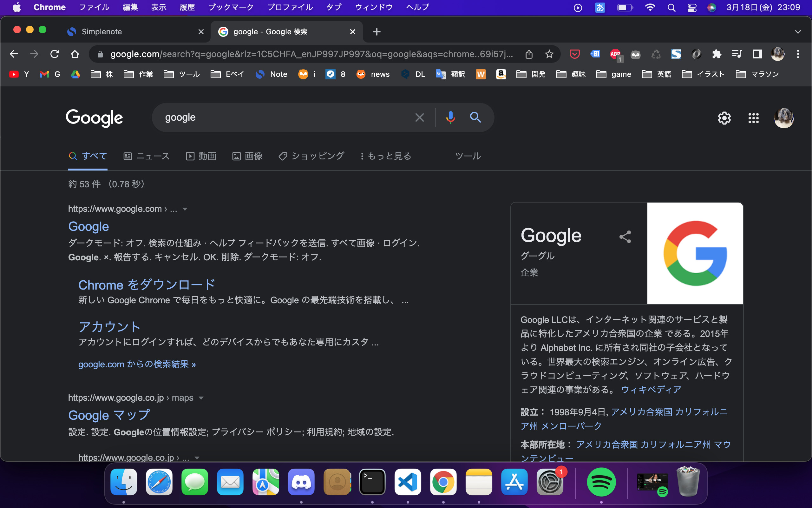The width and height of the screenshot is (812, 508).
Task: Open YouTube bookmark labeled Y
Action: [x=19, y=74]
